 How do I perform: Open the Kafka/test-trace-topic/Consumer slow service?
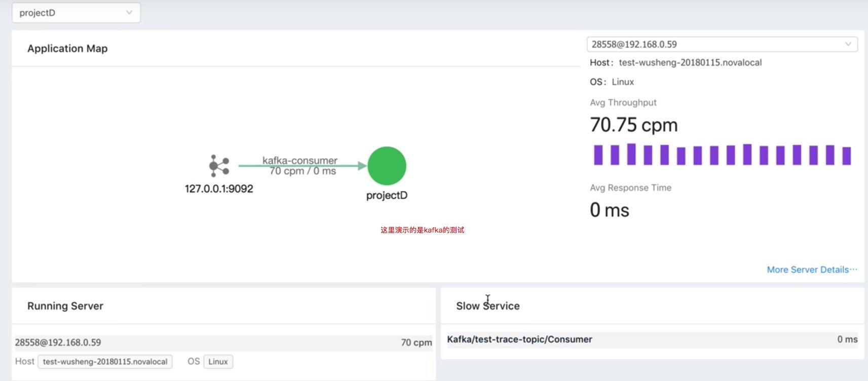click(x=519, y=339)
